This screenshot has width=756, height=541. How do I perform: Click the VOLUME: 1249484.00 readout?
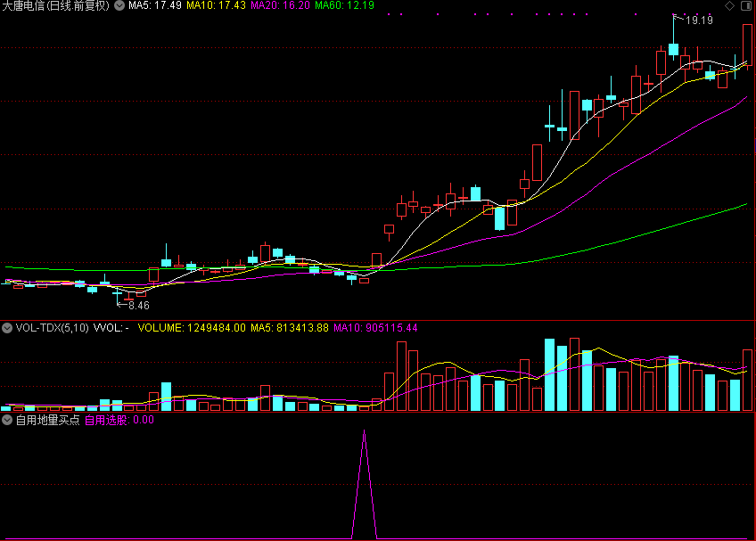coord(192,328)
